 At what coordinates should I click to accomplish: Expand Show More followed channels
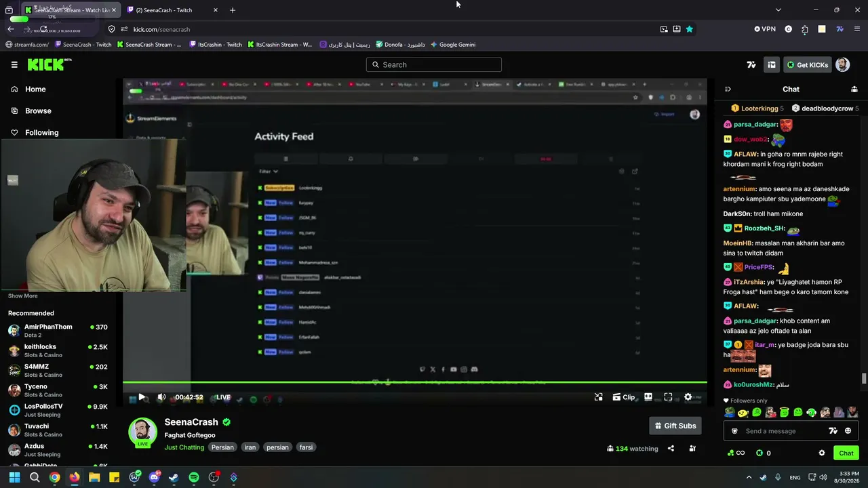pyautogui.click(x=23, y=296)
